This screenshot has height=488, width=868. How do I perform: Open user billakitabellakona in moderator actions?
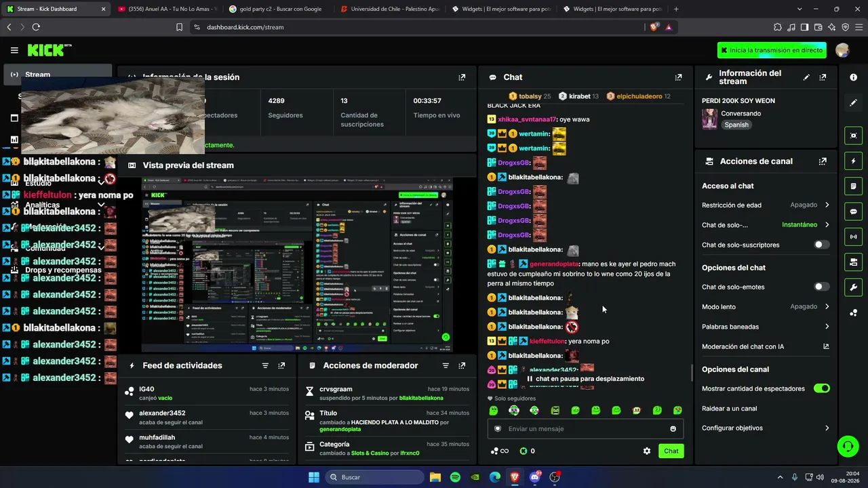pyautogui.click(x=421, y=398)
